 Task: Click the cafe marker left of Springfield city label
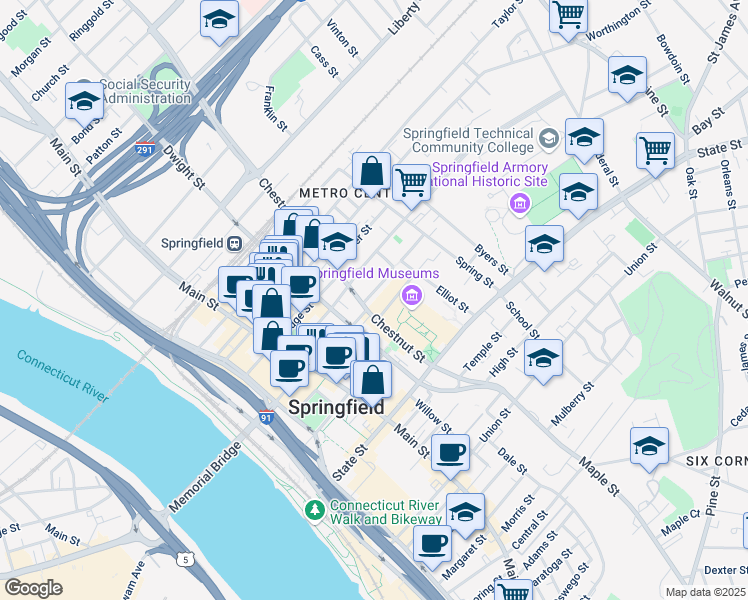(290, 370)
